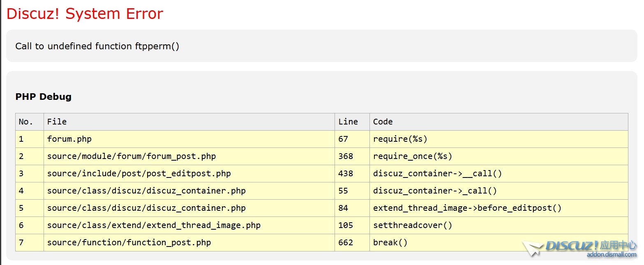Select 'extend_thread_image->before_editpost()' code cell
This screenshot has width=644, height=265.
(499, 208)
